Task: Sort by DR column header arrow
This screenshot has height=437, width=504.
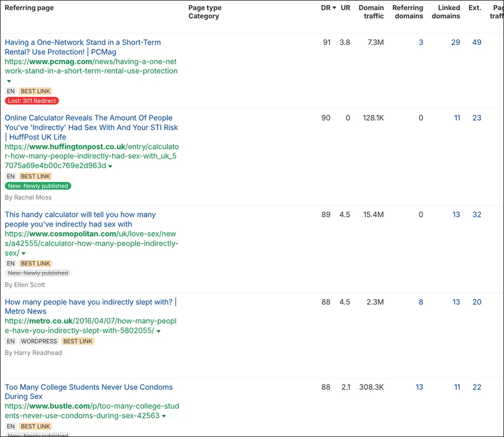Action: pyautogui.click(x=334, y=8)
